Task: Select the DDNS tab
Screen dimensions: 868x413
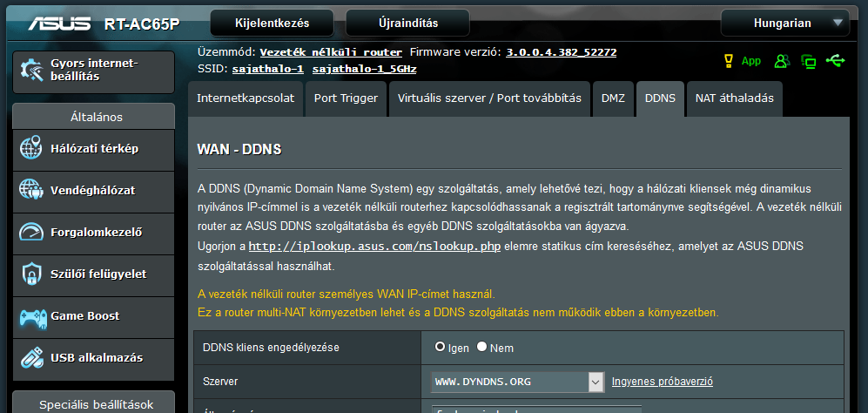Action: [661, 98]
